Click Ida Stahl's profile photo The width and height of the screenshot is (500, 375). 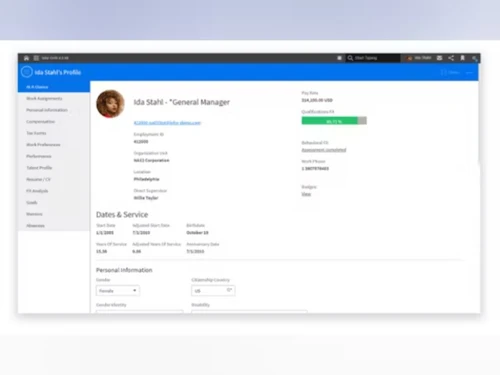[x=110, y=104]
